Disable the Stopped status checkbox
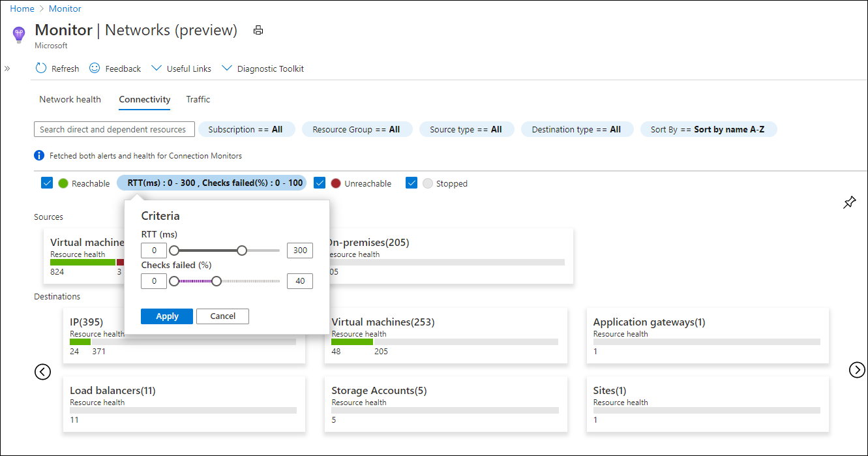 [412, 183]
